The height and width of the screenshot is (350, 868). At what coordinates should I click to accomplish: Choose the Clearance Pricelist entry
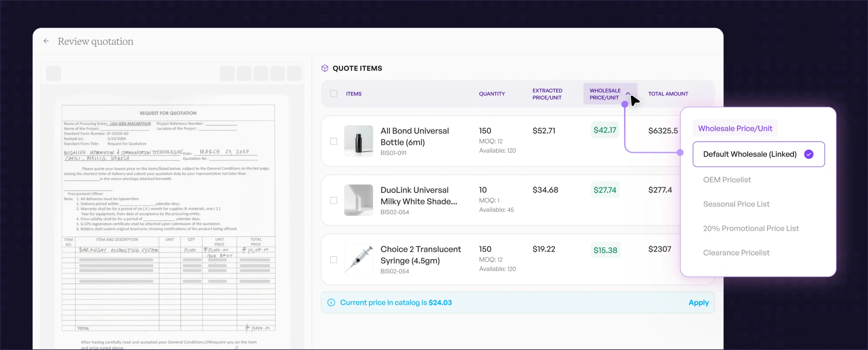tap(736, 253)
